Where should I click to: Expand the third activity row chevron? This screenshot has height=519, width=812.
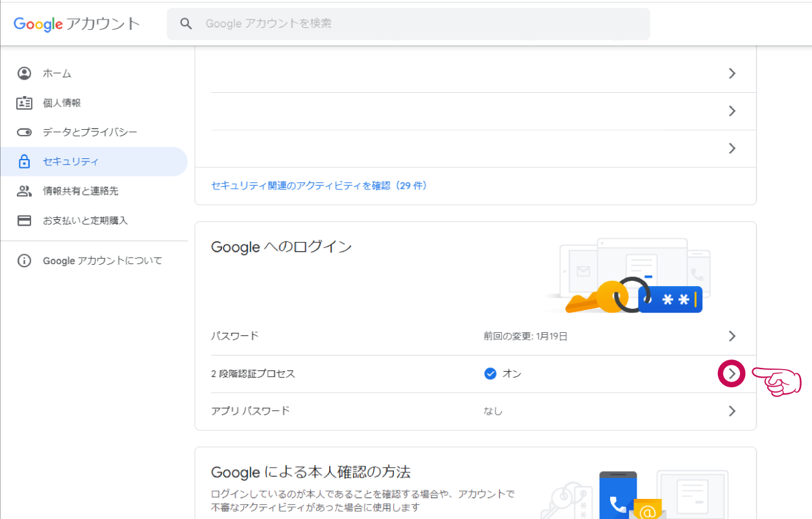pyautogui.click(x=732, y=149)
